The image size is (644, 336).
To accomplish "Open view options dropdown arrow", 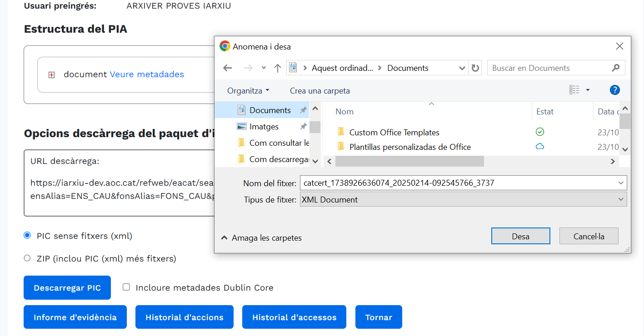I will [588, 90].
